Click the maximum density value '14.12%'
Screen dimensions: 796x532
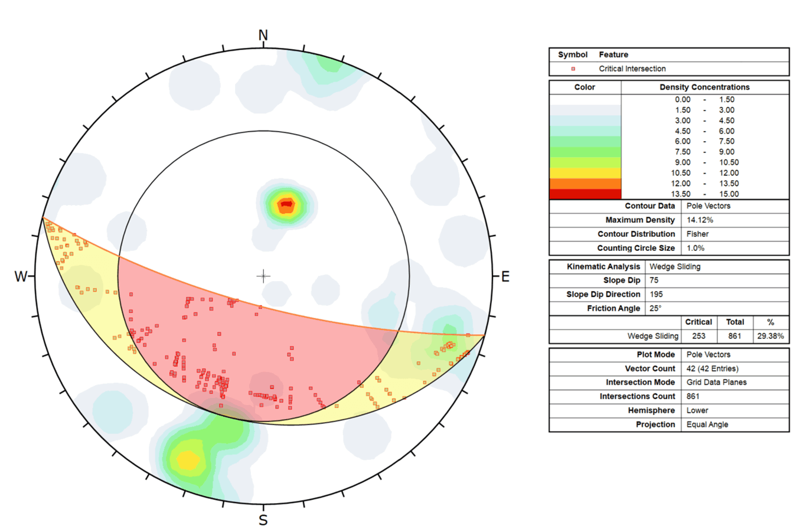coord(700,220)
